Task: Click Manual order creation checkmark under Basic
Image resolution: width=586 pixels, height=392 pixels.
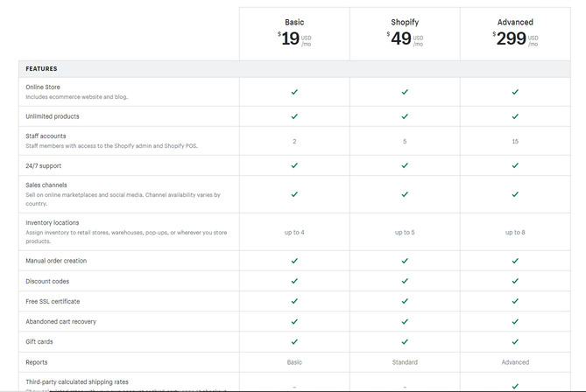Action: pos(294,261)
